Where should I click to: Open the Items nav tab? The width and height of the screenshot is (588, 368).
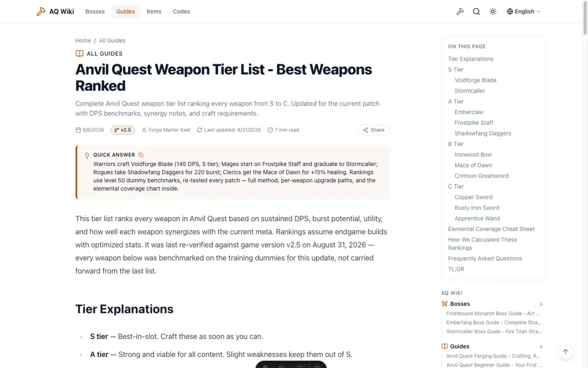154,11
